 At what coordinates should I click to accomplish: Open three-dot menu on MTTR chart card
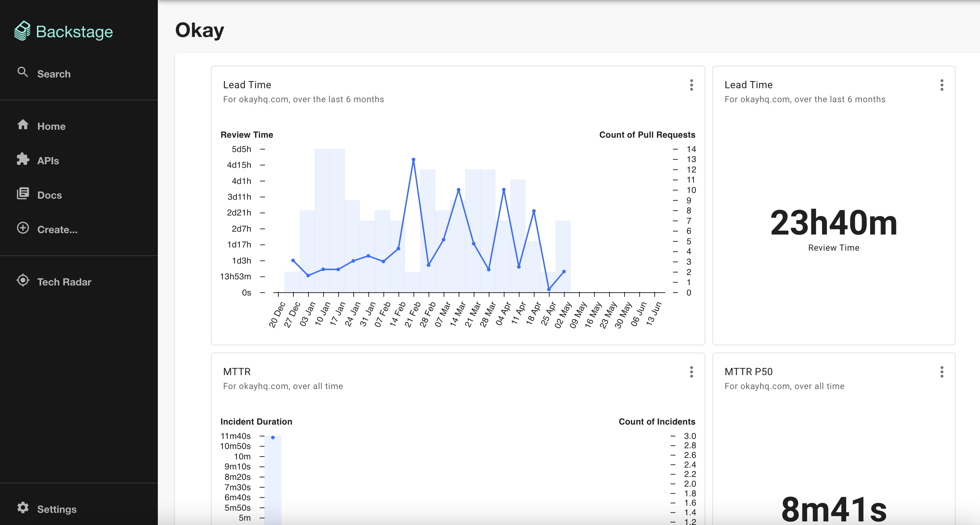691,372
